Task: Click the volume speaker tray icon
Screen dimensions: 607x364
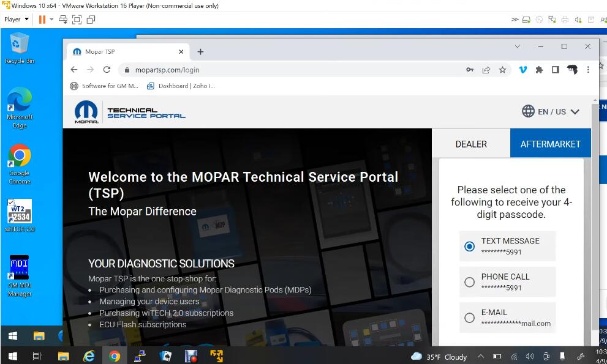Action: (530, 356)
